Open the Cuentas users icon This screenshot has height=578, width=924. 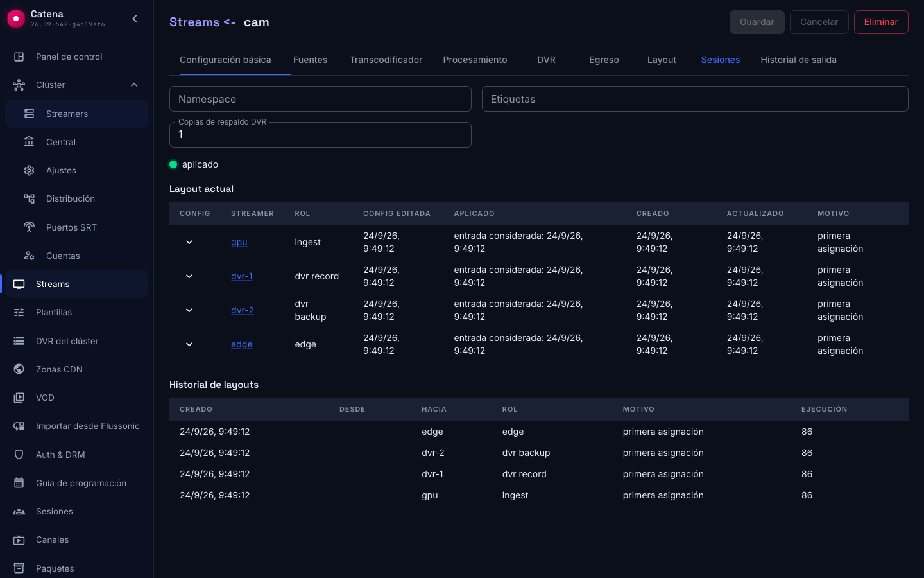(x=30, y=256)
